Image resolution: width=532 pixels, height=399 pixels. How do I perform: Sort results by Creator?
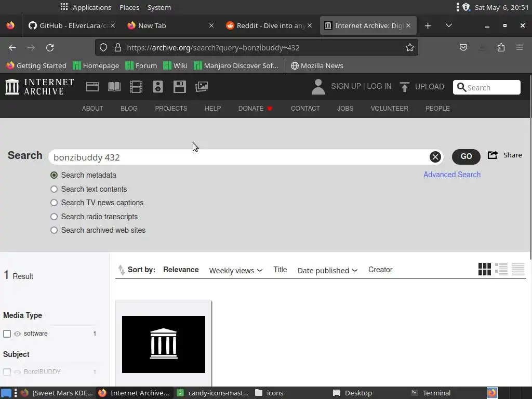[380, 270]
